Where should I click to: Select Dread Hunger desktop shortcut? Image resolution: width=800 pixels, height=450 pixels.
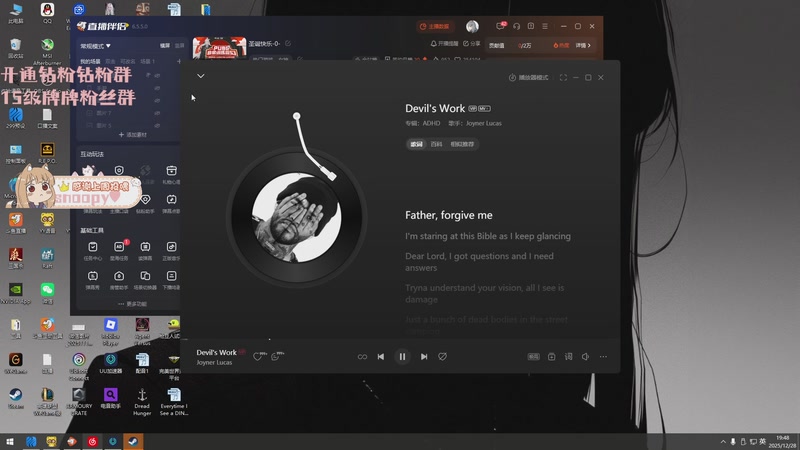(142, 402)
